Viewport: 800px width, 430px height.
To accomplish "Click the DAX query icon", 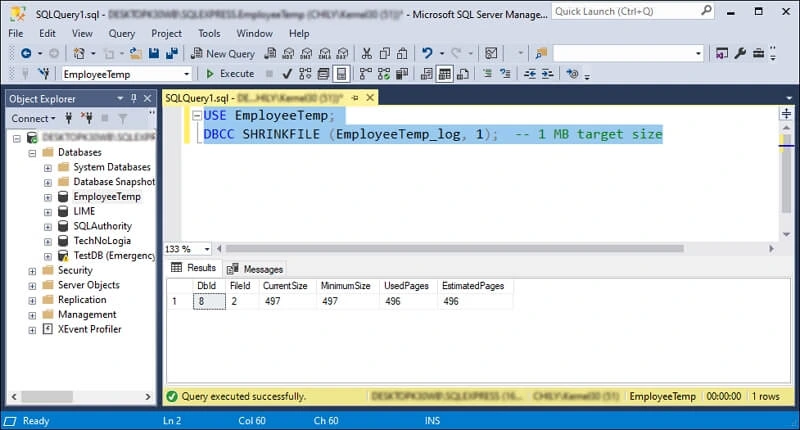I will pyautogui.click(x=342, y=53).
